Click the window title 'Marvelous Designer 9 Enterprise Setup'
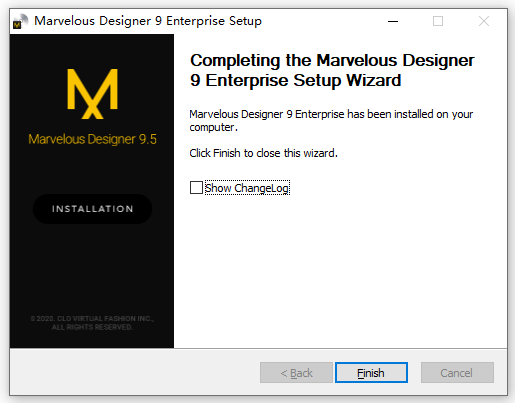This screenshot has height=403, width=515. (x=148, y=21)
